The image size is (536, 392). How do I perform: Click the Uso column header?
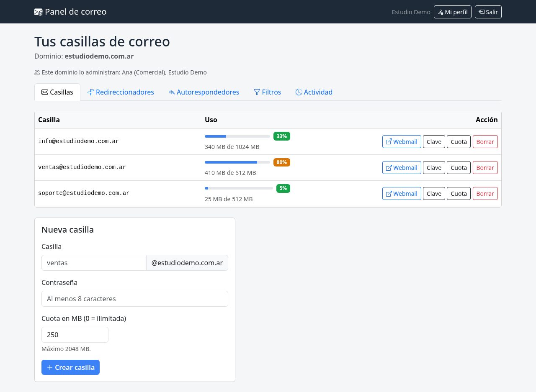(211, 120)
